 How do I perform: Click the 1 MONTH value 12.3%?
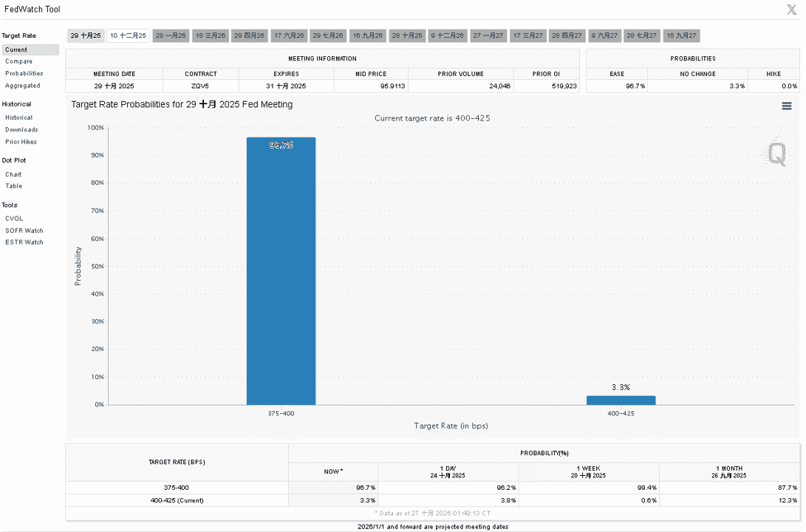pos(788,501)
